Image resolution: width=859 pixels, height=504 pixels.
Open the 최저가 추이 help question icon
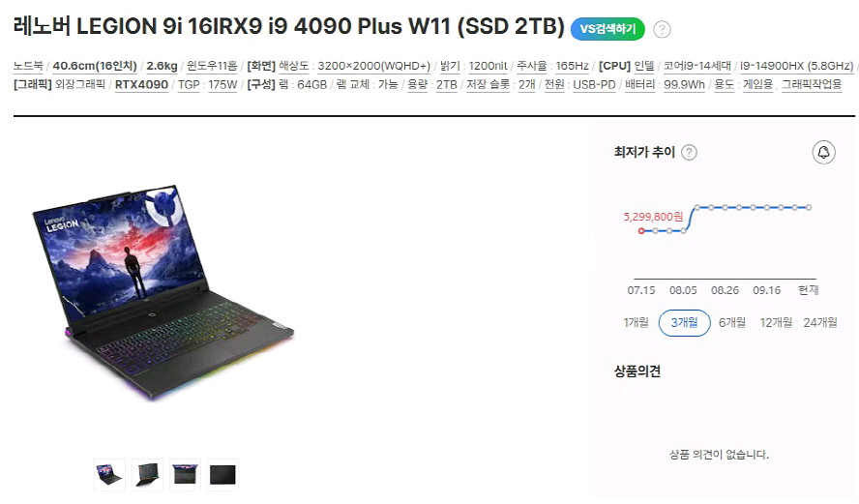pos(689,152)
